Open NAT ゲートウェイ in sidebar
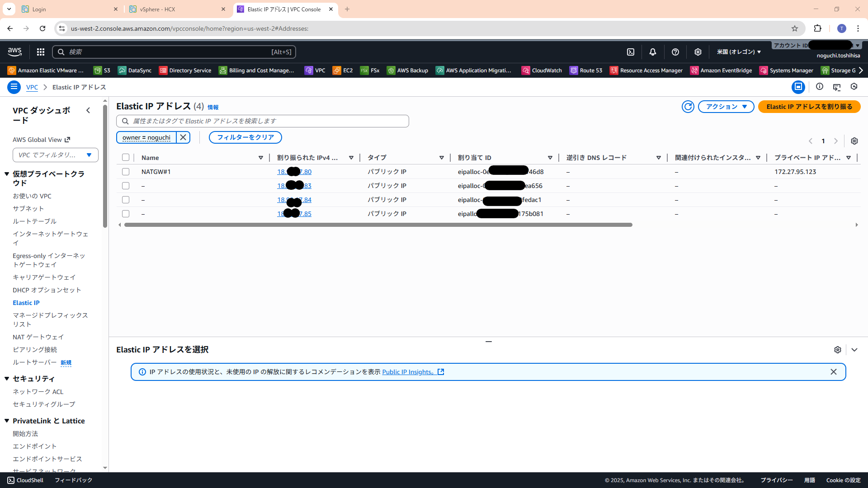The width and height of the screenshot is (868, 488). pos(38,337)
